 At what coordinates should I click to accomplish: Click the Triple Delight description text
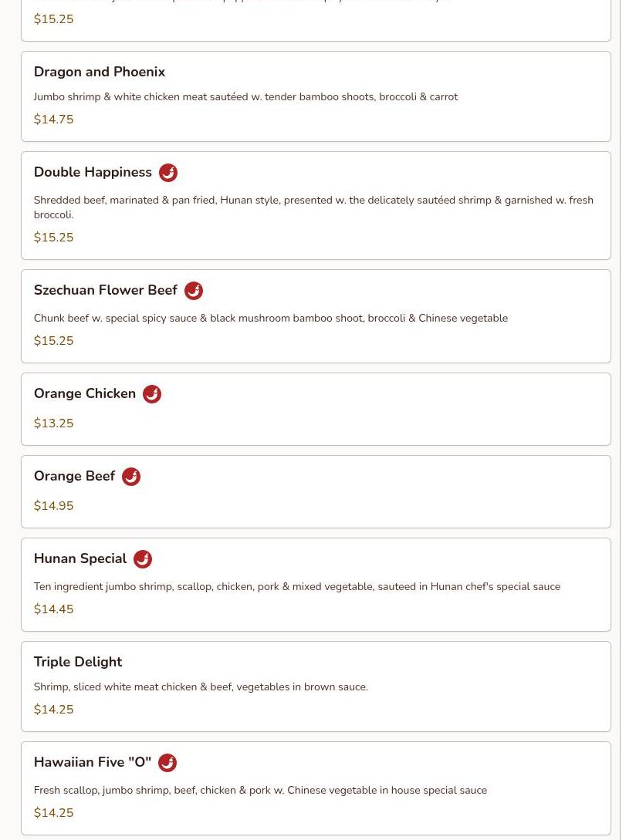click(201, 687)
